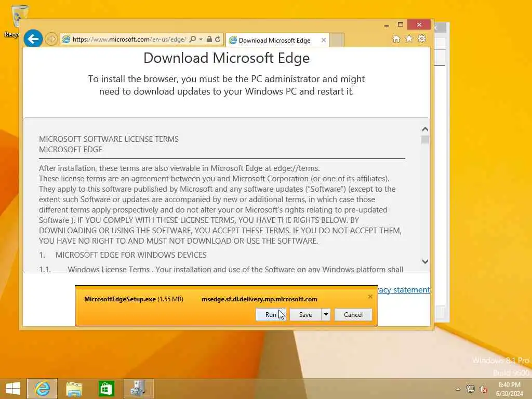Open the Tools gear menu
The height and width of the screenshot is (399, 532).
[x=422, y=38]
